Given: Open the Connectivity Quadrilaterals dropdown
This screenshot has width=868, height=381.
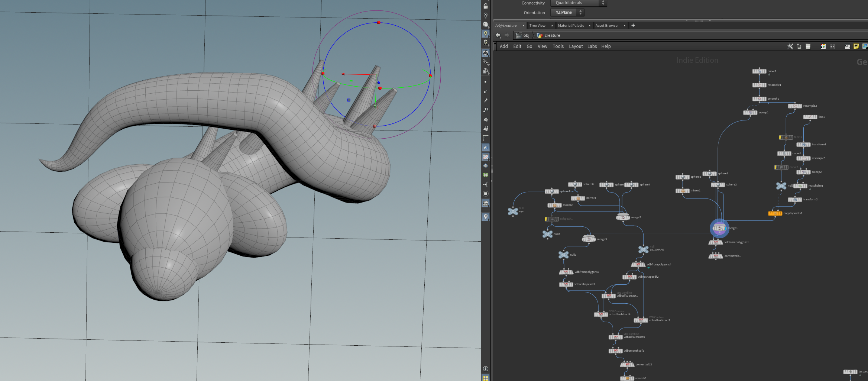Looking at the screenshot, I should pyautogui.click(x=579, y=3).
